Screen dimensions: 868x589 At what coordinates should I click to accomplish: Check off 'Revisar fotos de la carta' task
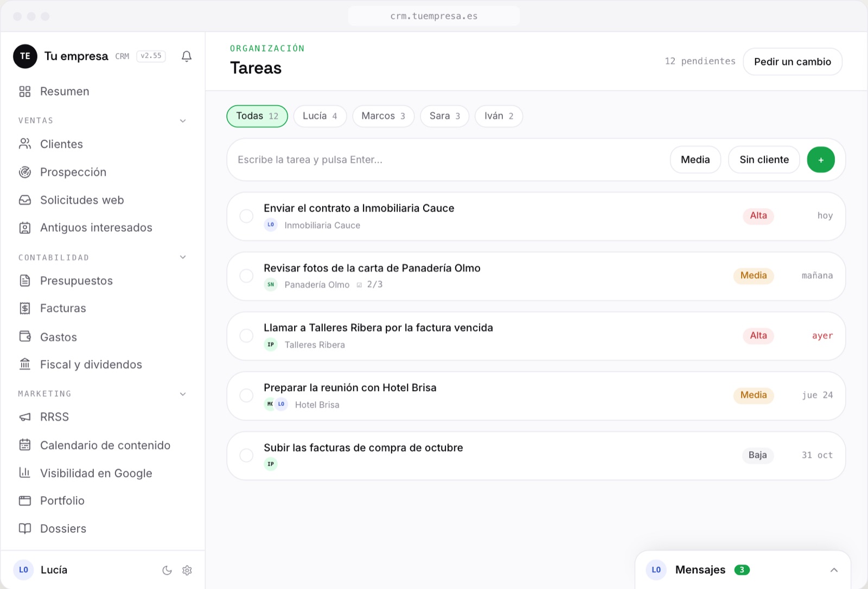246,276
